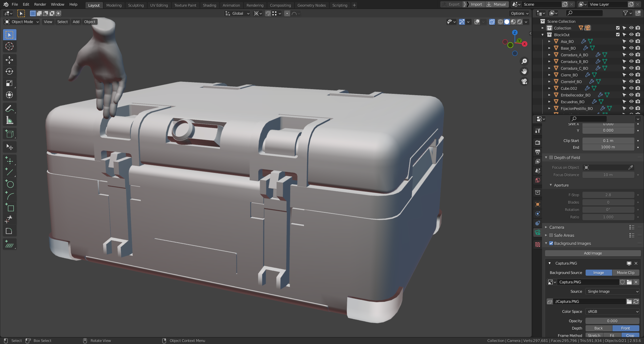The height and width of the screenshot is (344, 644).
Task: Enable the Depth of Field checkbox
Action: click(x=551, y=157)
